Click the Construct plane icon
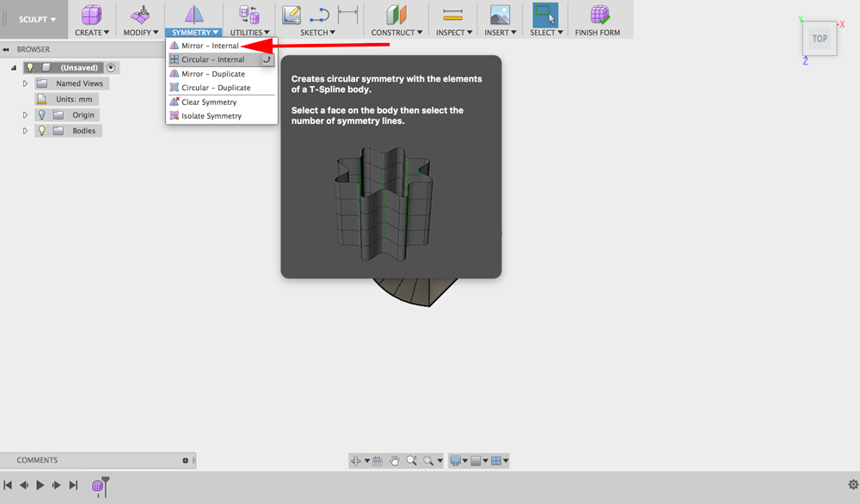 point(396,15)
